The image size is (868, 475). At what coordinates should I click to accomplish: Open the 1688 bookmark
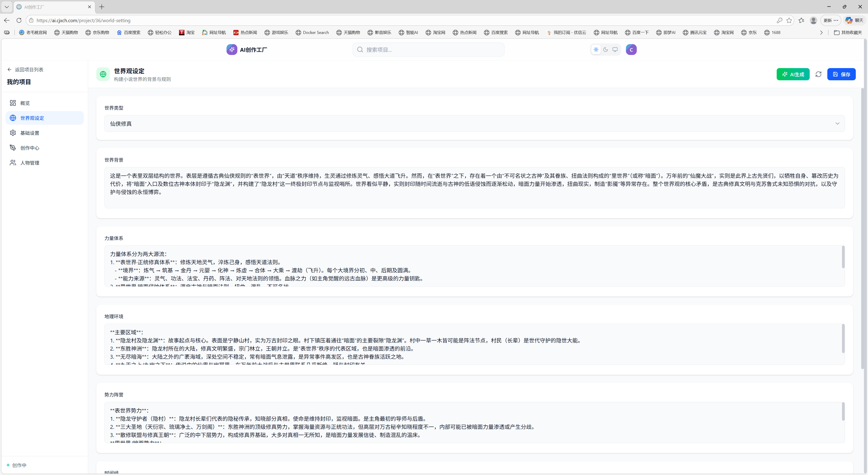click(772, 32)
